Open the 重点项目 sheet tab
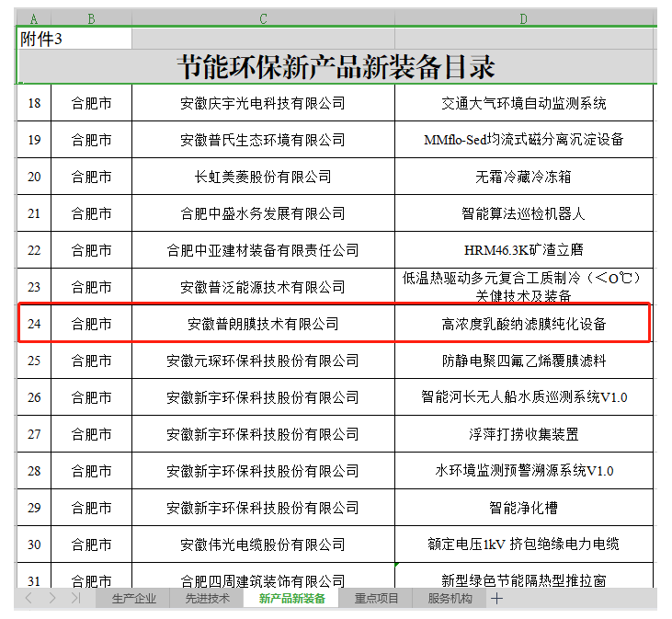 [x=376, y=599]
